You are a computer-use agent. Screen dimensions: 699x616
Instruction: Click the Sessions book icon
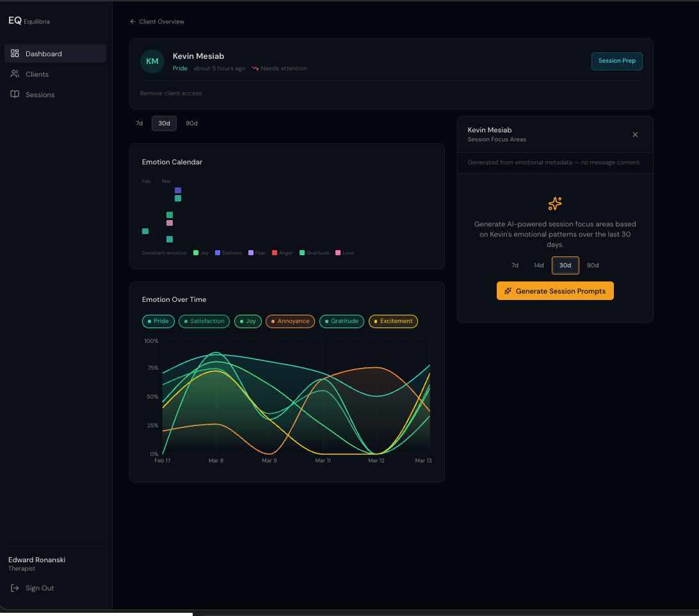15,95
